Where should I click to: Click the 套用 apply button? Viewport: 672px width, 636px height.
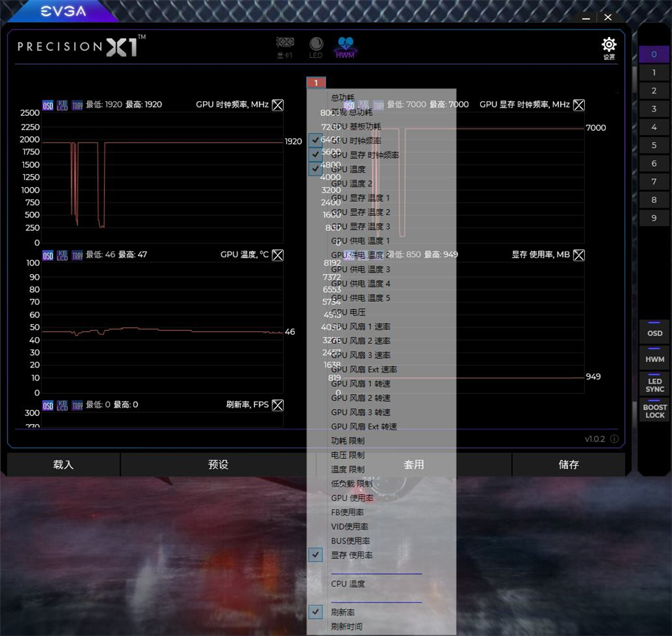pyautogui.click(x=413, y=464)
